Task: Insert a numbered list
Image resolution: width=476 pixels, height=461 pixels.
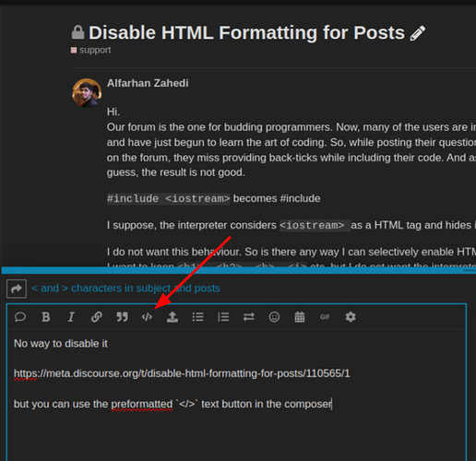Action: tap(223, 316)
